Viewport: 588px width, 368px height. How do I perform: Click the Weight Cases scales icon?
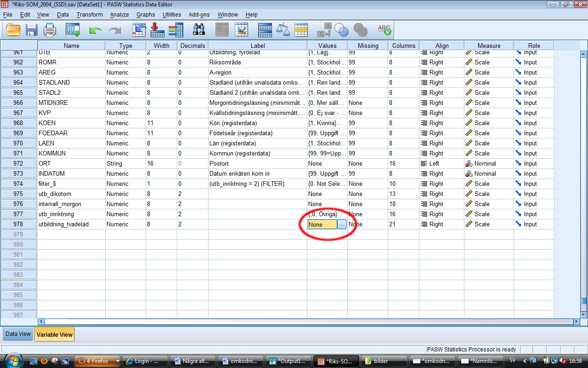(x=283, y=30)
